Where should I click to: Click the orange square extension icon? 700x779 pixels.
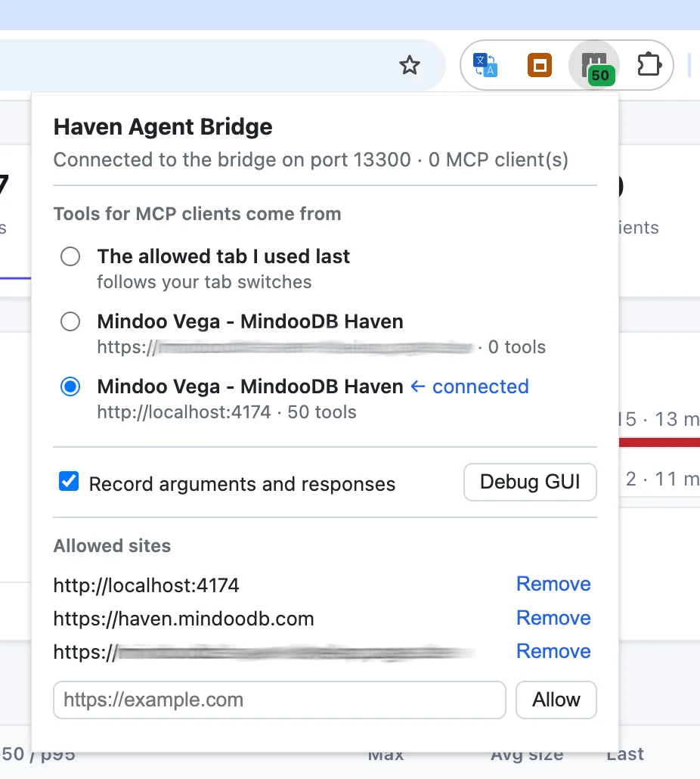coord(540,65)
